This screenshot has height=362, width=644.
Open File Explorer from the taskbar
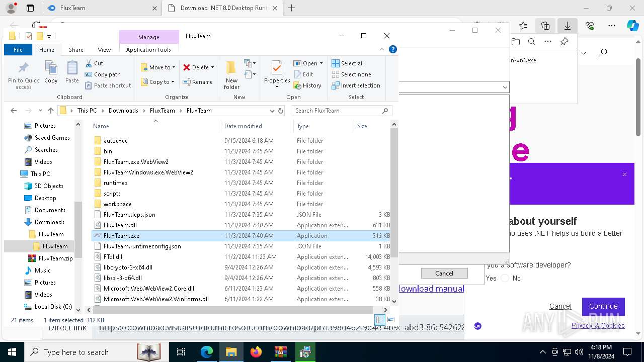231,352
